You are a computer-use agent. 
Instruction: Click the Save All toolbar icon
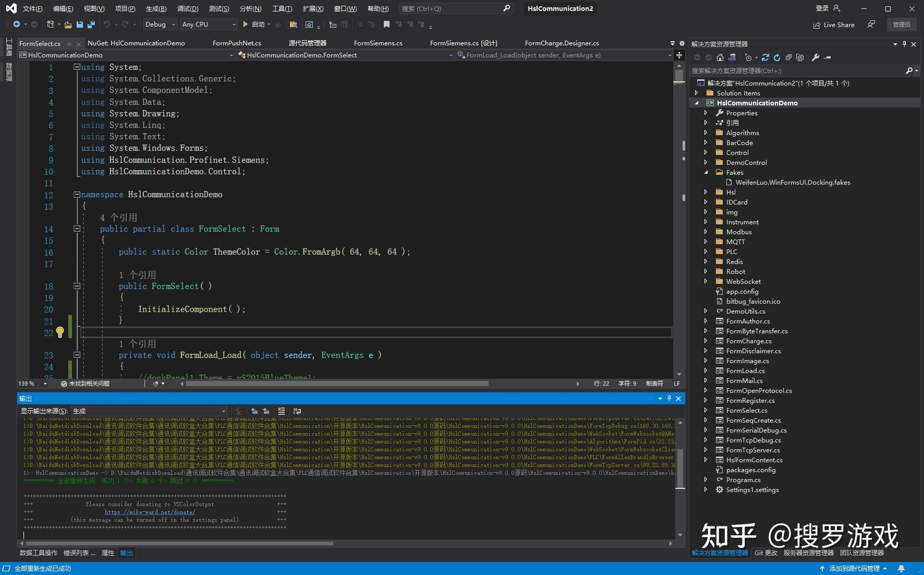[x=91, y=25]
